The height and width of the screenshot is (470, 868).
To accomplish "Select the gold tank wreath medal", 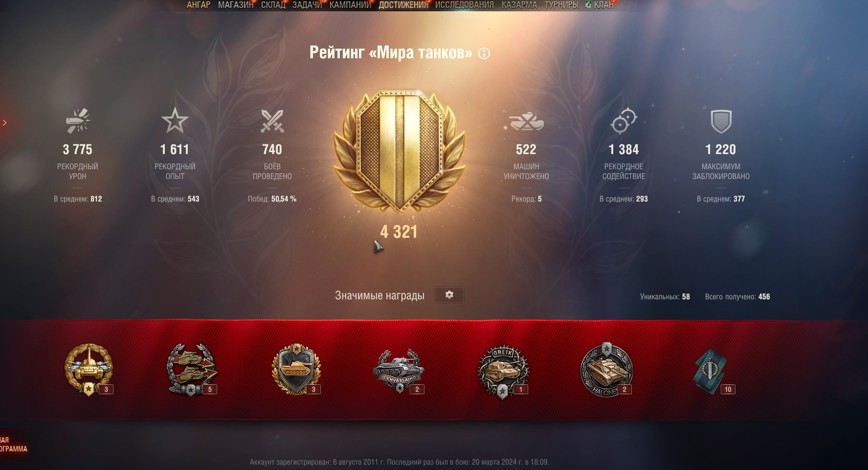I will (x=89, y=369).
